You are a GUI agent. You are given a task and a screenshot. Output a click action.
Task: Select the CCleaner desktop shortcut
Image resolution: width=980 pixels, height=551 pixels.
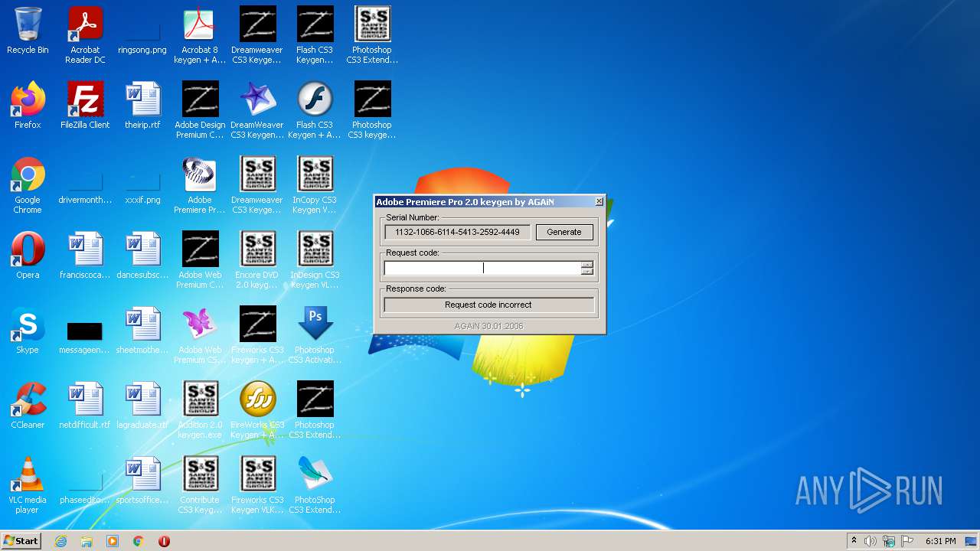(x=28, y=405)
